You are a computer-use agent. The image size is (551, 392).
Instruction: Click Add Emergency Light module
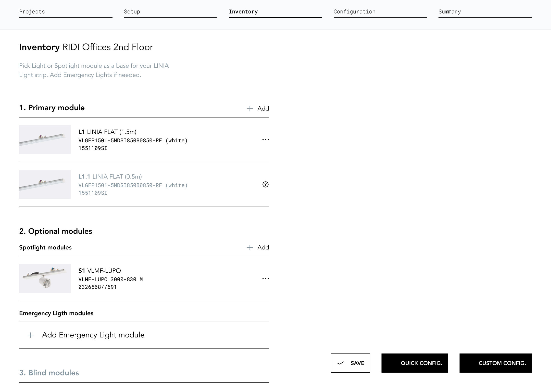(x=144, y=335)
